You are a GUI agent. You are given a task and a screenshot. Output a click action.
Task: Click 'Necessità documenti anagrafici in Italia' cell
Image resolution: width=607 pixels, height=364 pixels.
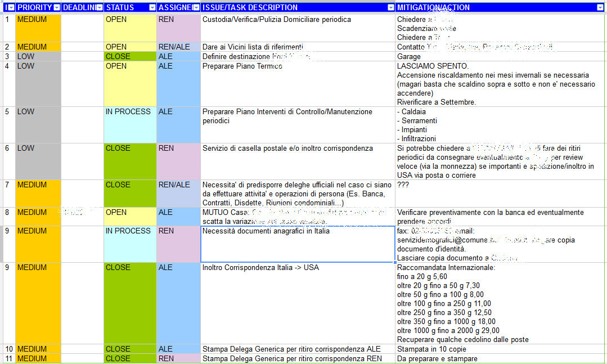(298, 244)
